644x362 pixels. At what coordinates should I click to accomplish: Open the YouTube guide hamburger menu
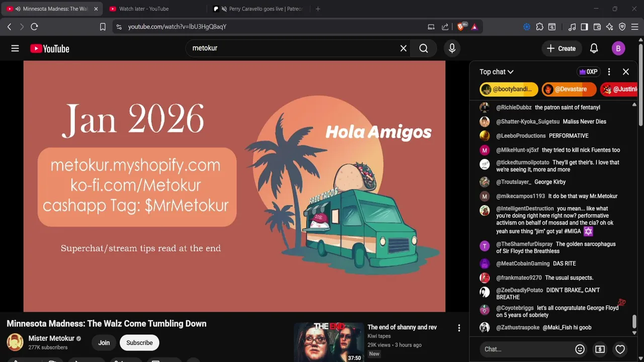click(x=15, y=48)
